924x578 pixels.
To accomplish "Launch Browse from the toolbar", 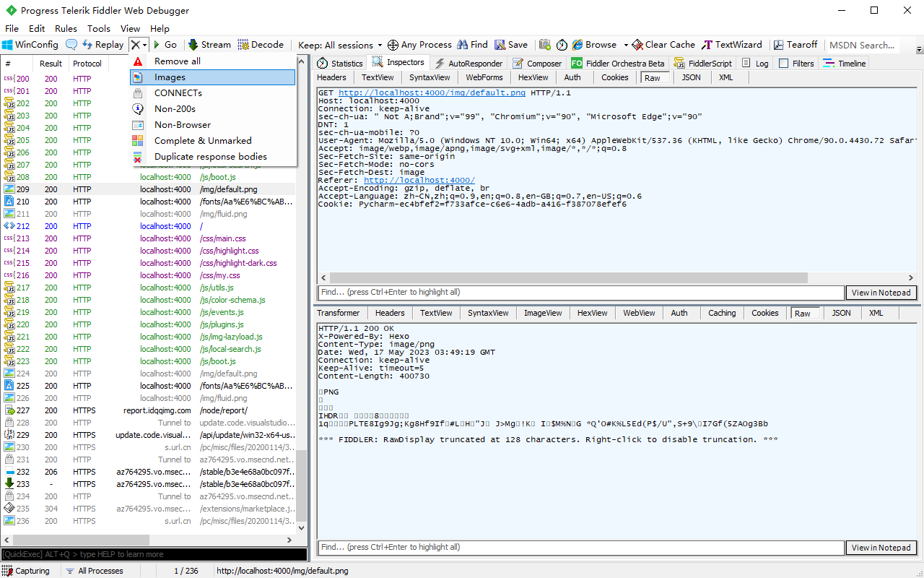I will [x=594, y=45].
